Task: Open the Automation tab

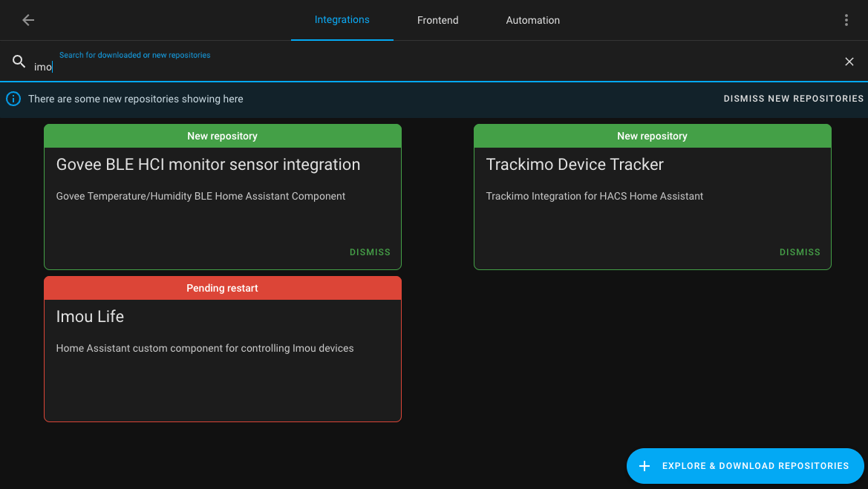Action: [532, 20]
